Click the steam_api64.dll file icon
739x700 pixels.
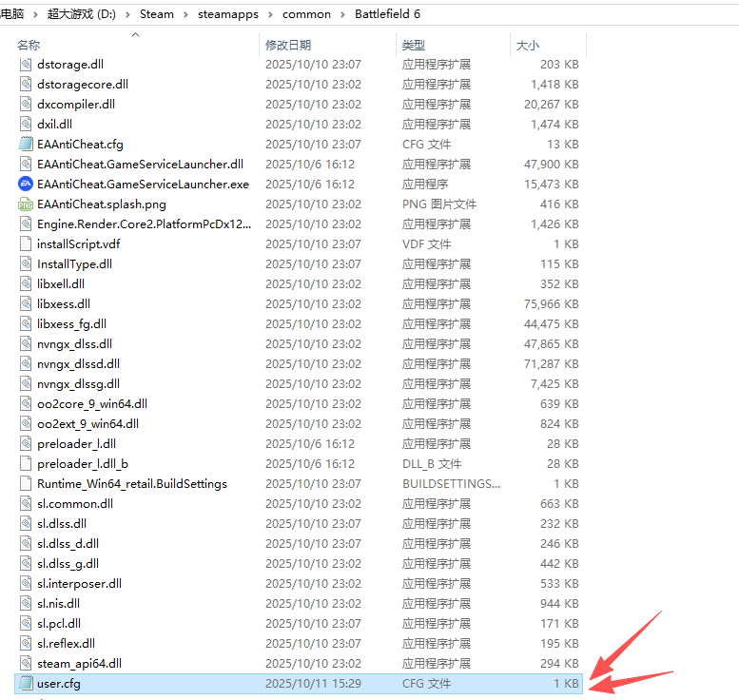[26, 663]
